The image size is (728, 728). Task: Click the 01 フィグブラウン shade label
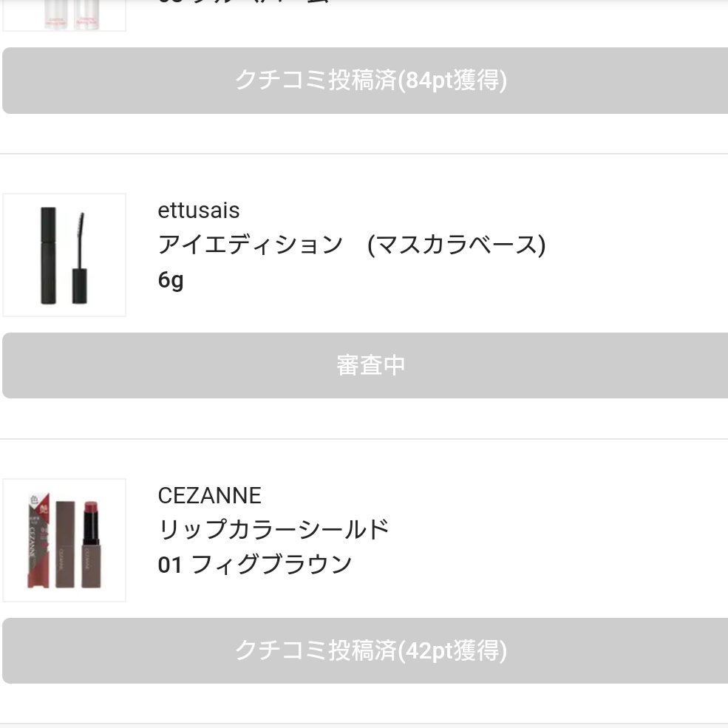[x=255, y=565]
